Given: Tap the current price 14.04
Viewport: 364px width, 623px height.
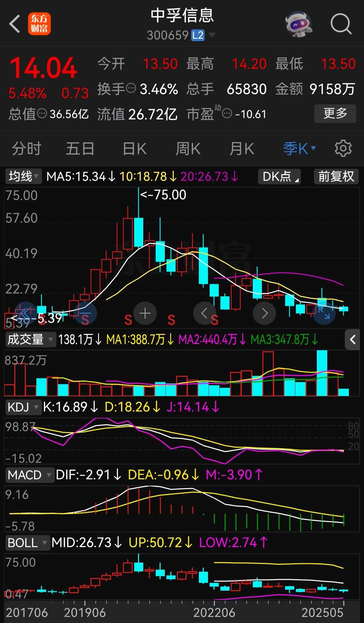Looking at the screenshot, I should tap(43, 68).
